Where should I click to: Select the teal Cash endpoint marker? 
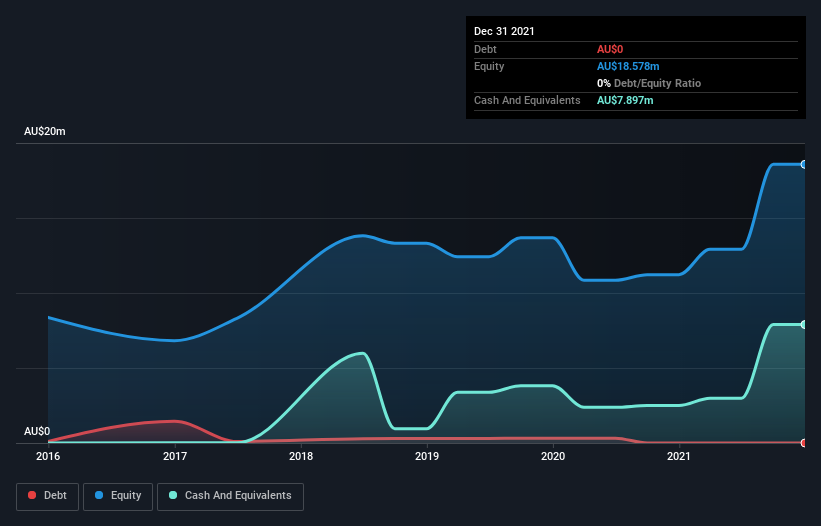(804, 324)
